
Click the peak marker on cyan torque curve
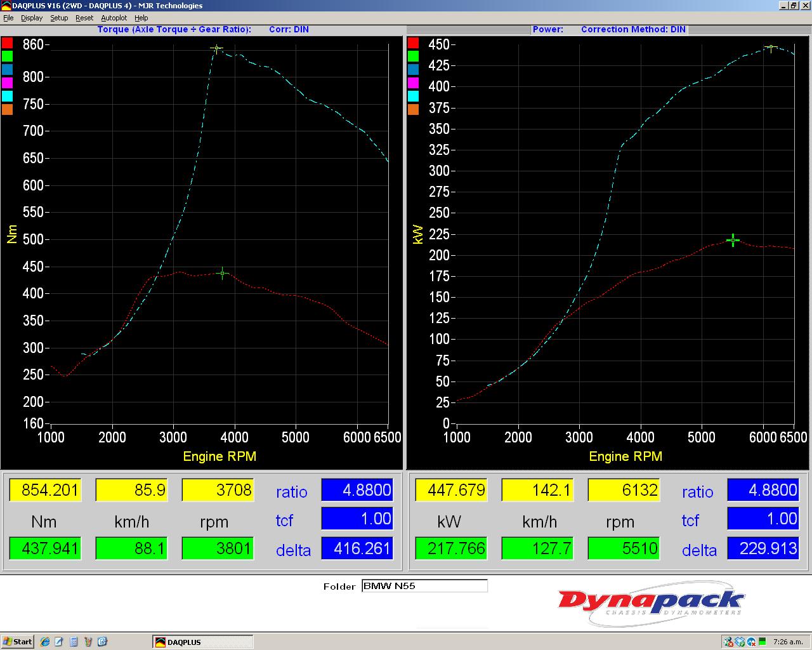tap(216, 48)
